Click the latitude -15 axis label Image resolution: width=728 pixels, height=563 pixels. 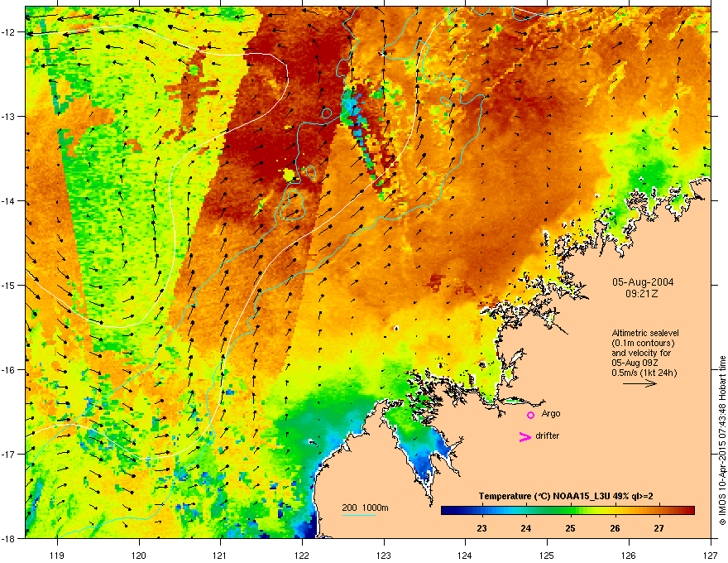click(x=9, y=285)
